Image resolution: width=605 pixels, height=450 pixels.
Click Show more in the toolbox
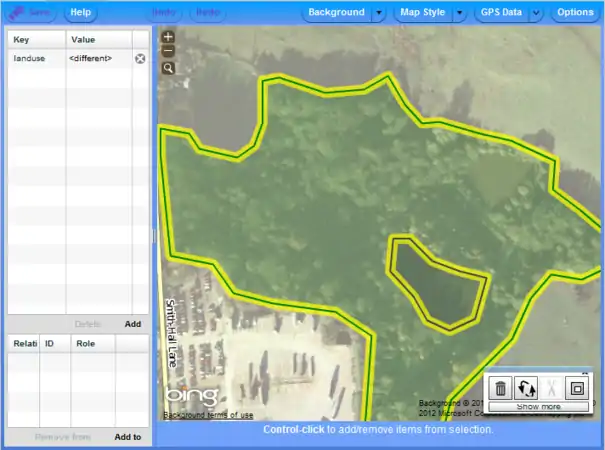coord(538,407)
